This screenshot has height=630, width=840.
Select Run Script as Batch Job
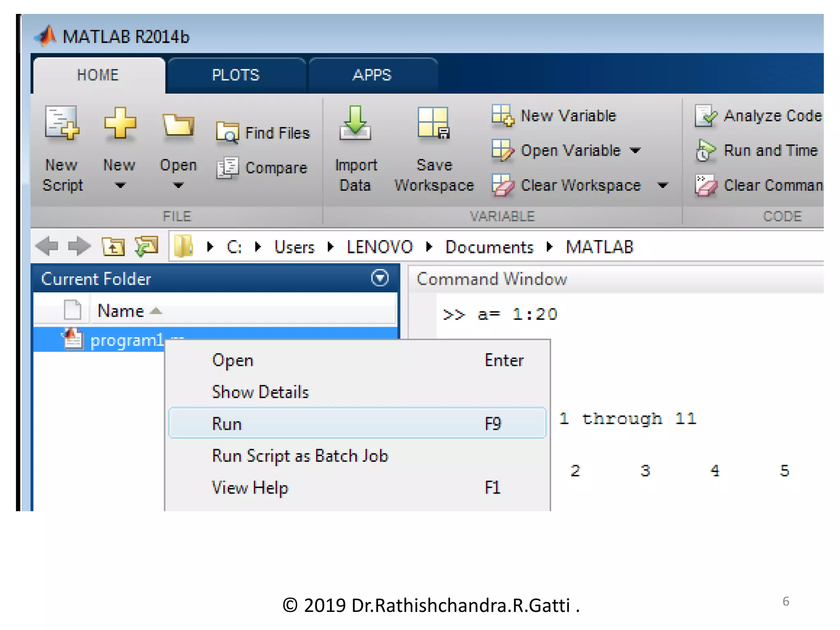click(300, 456)
